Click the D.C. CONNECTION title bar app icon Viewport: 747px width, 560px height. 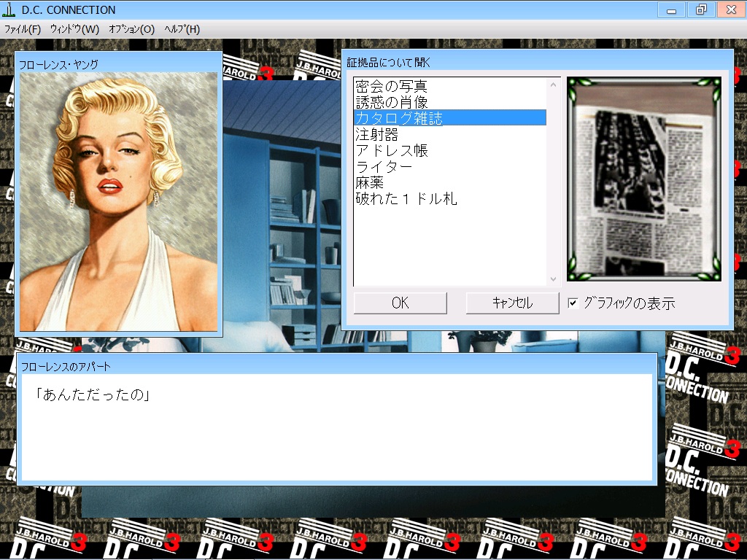point(8,9)
